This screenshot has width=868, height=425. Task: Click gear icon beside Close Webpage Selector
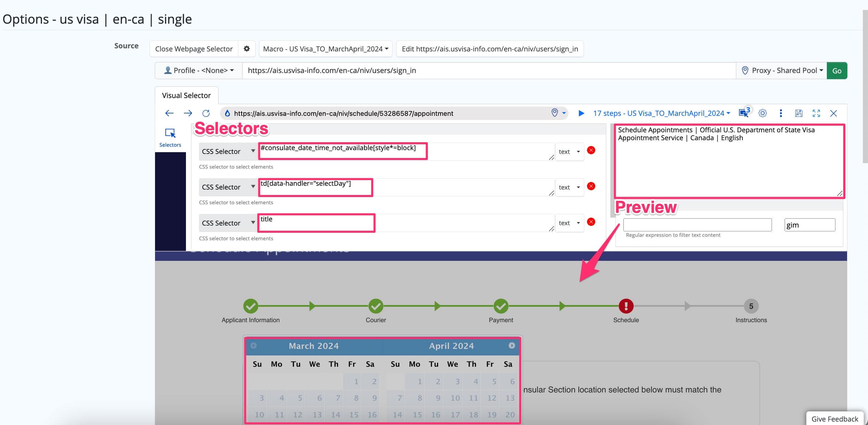247,49
